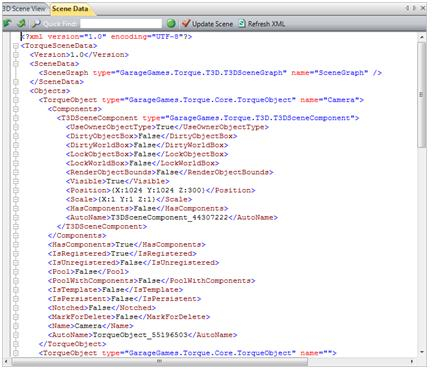
Task: Collapse the Camera TorqueObject node
Action: (x=16, y=100)
